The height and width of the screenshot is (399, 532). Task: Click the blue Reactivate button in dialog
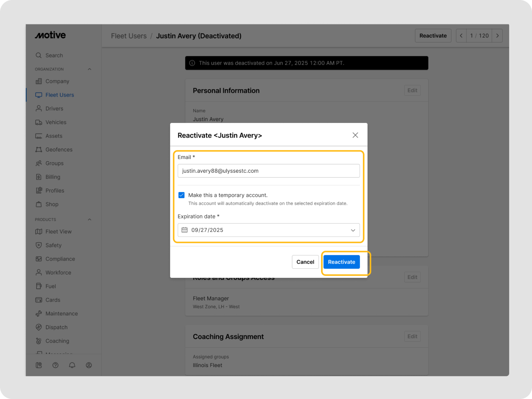pos(341,262)
